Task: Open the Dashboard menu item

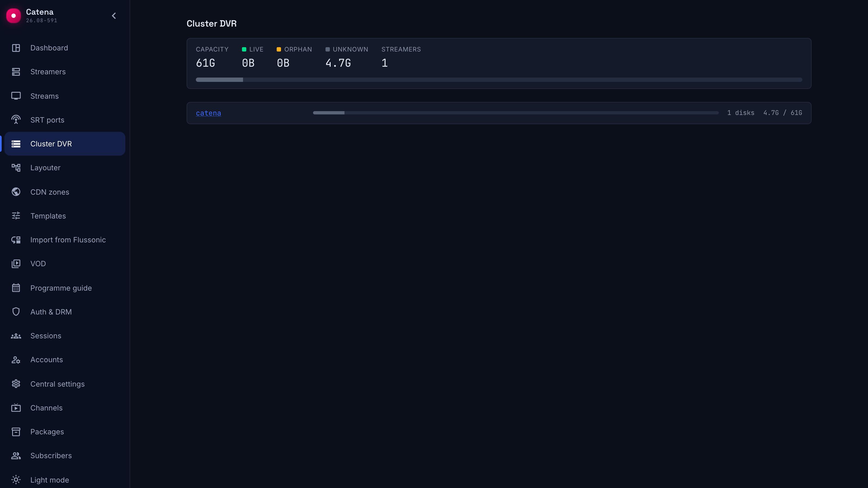Action: click(65, 48)
